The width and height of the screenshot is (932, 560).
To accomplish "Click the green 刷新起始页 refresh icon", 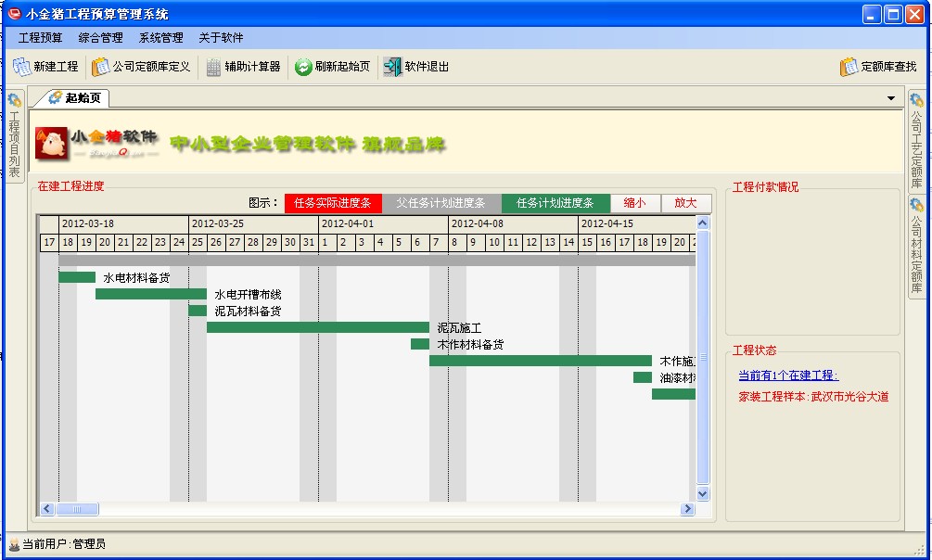I will click(303, 67).
